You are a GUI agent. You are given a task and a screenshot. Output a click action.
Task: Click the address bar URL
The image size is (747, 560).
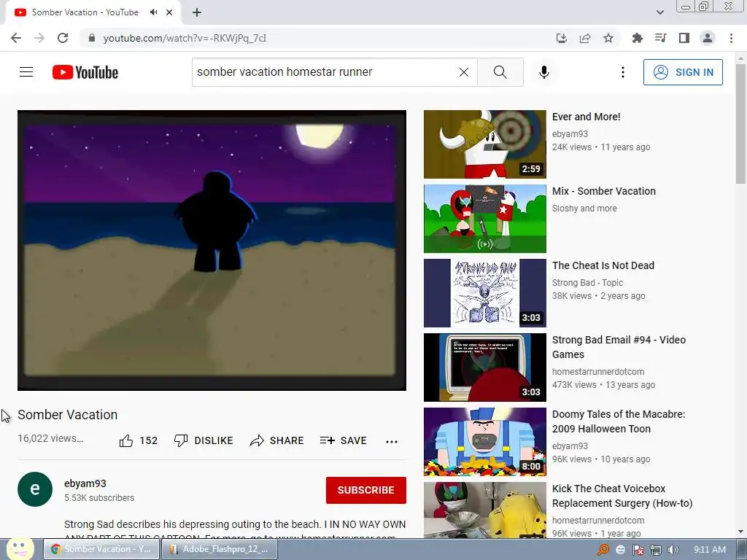tap(185, 38)
